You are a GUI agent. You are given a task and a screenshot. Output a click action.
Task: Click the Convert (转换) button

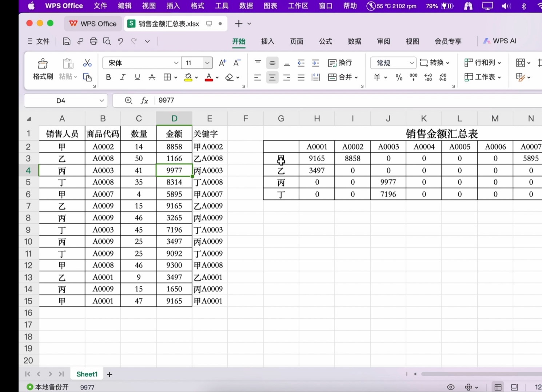tap(434, 63)
